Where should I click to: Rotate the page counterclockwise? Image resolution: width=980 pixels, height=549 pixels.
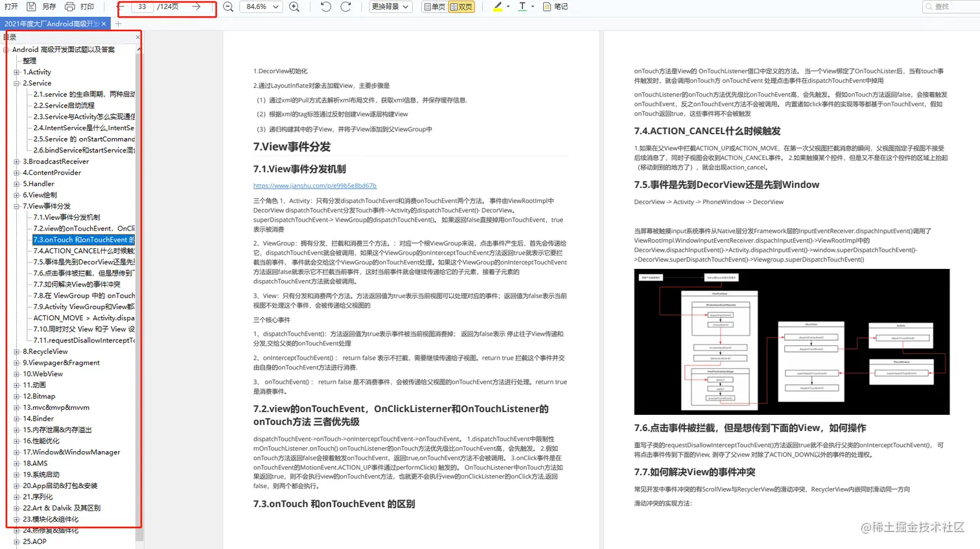pyautogui.click(x=325, y=6)
